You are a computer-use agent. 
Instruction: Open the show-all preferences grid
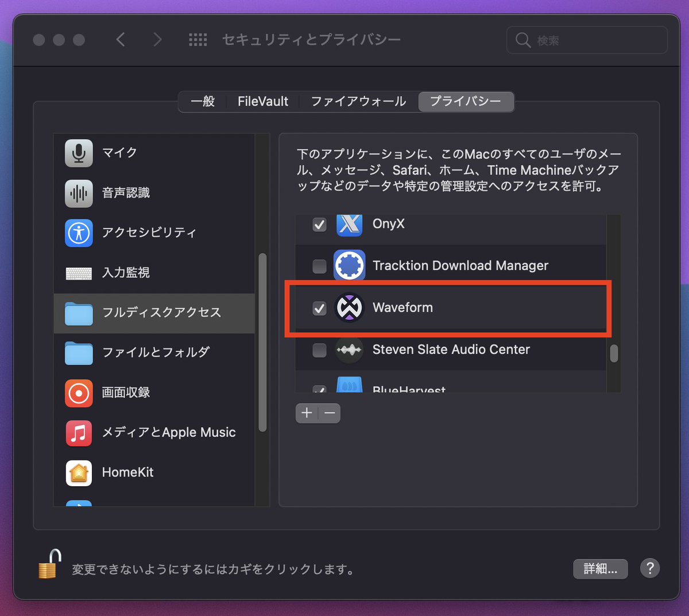tap(198, 40)
